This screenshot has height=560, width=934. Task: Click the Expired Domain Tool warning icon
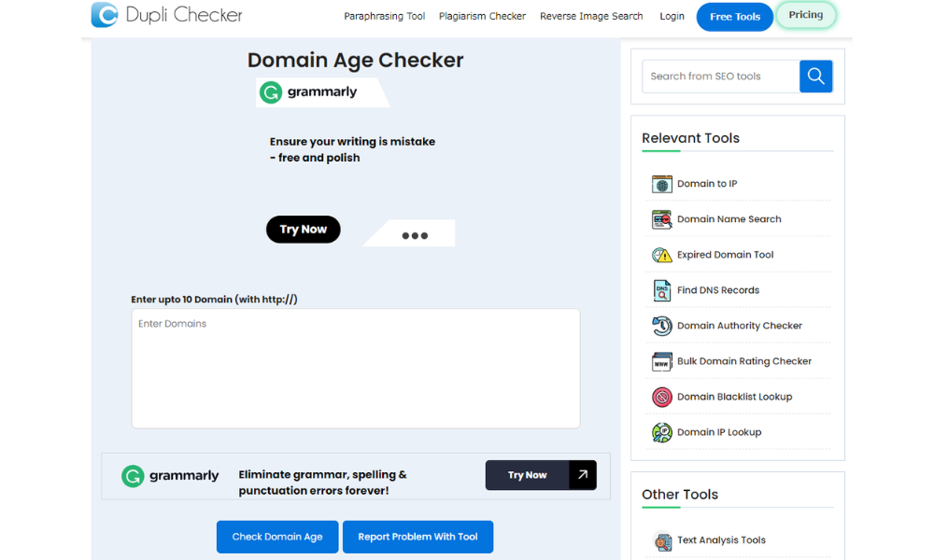pyautogui.click(x=662, y=255)
